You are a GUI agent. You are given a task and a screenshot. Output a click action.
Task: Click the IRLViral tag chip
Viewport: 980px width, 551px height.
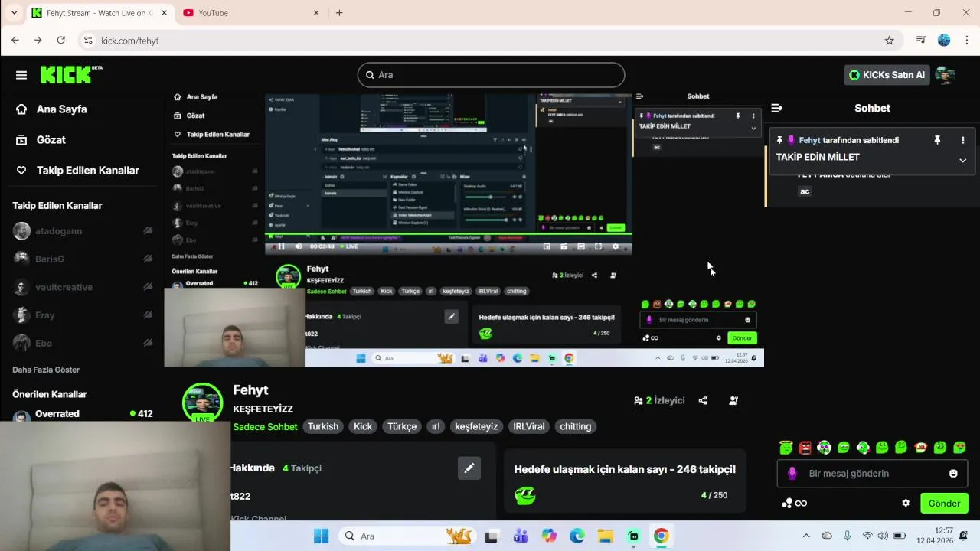click(x=529, y=426)
